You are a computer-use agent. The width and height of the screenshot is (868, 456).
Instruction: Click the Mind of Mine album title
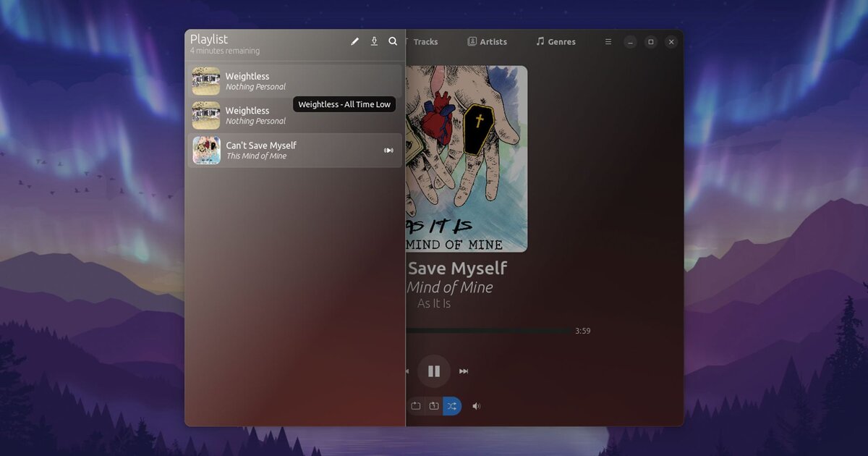[450, 287]
